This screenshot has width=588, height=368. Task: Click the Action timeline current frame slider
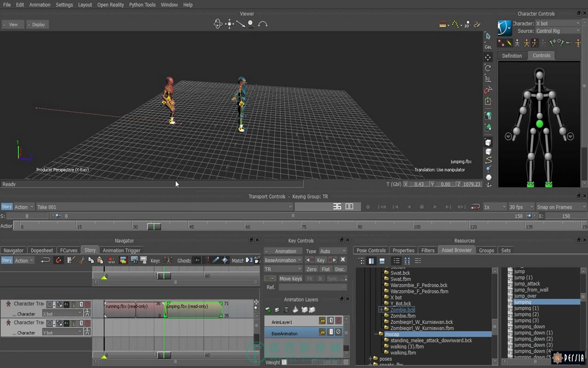click(x=154, y=226)
